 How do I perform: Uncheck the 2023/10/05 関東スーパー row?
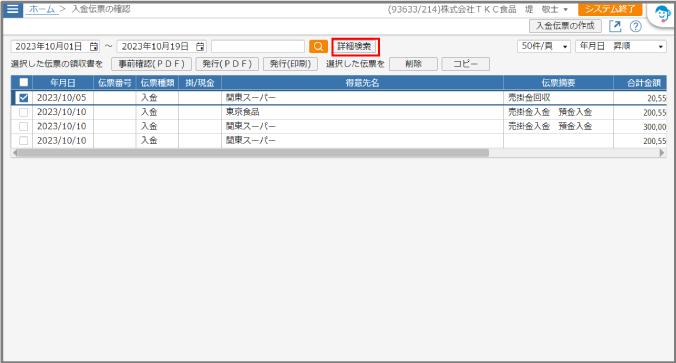[x=24, y=98]
